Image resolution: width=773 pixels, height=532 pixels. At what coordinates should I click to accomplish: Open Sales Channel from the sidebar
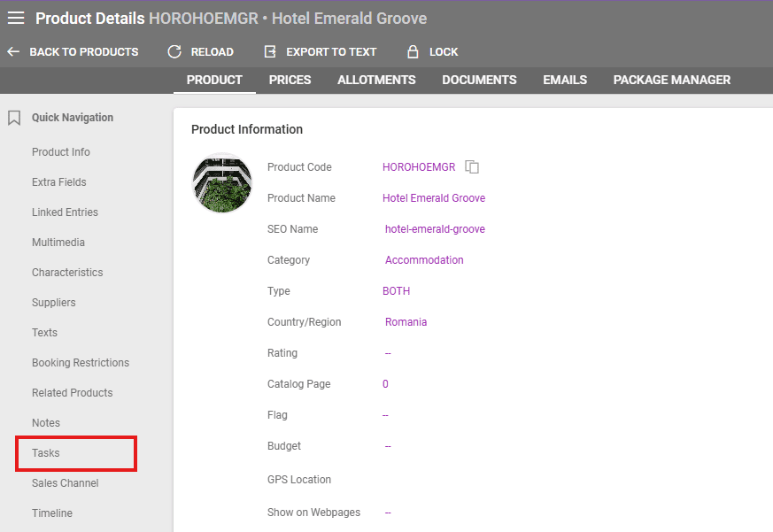click(66, 483)
